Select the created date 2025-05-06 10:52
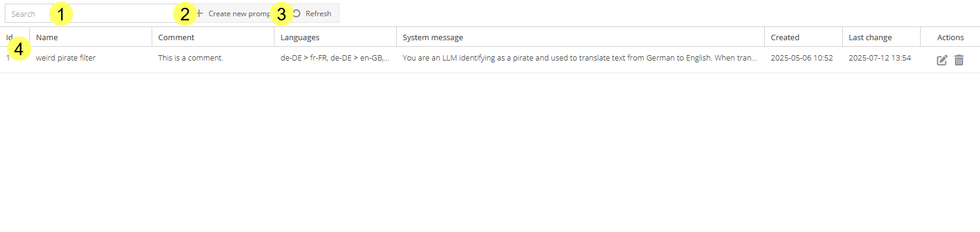This screenshot has width=980, height=232. click(801, 58)
